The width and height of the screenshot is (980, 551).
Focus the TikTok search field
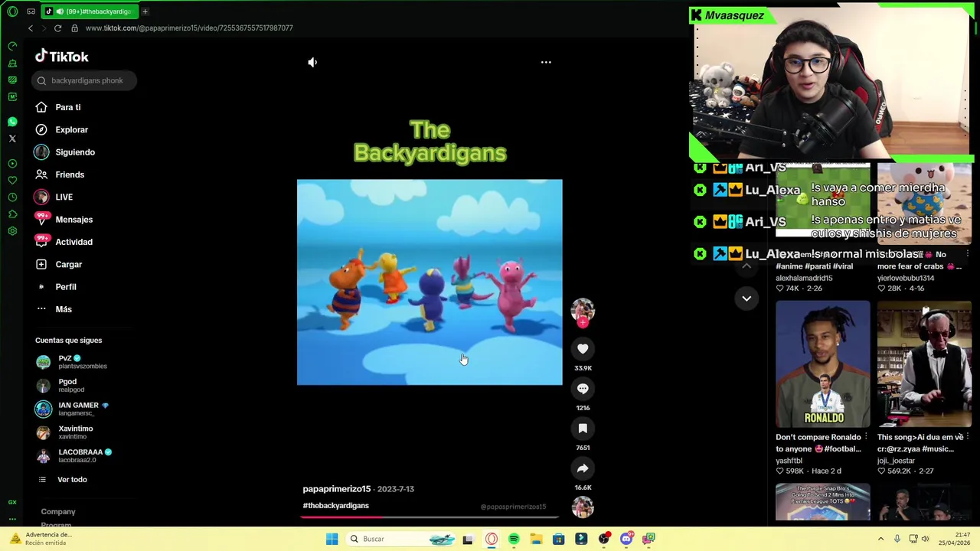coord(85,80)
